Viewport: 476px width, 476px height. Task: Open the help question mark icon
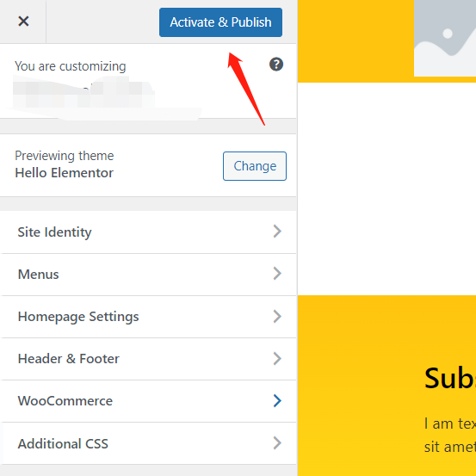pyautogui.click(x=276, y=65)
